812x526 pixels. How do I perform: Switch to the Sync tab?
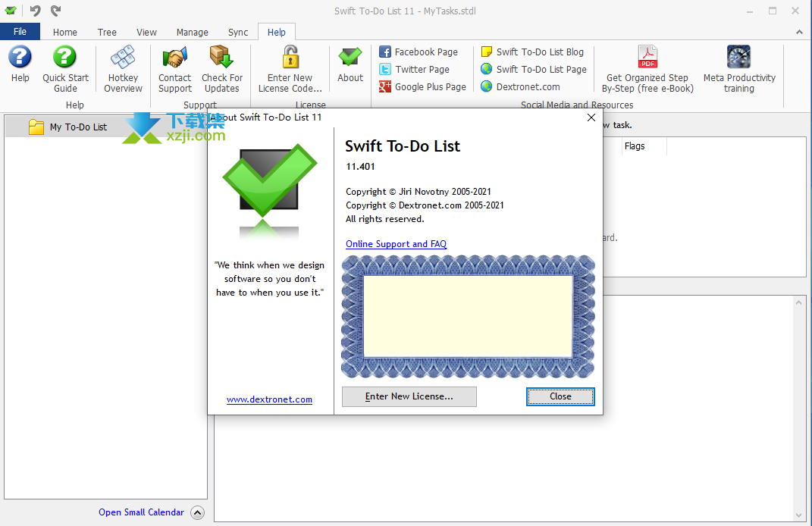[238, 32]
